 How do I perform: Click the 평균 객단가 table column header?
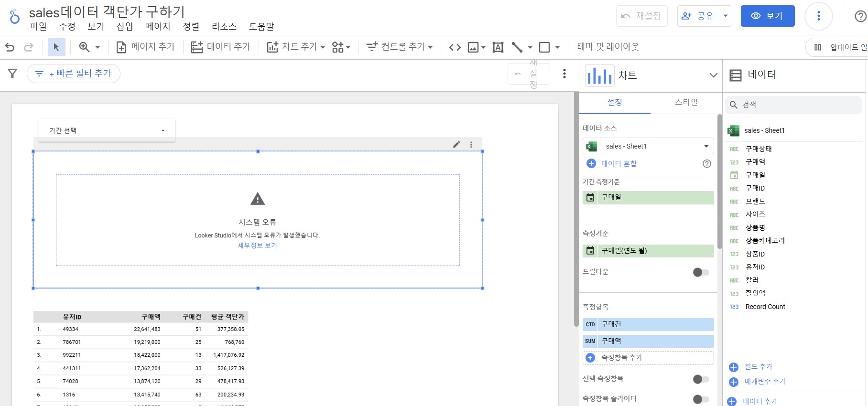tap(228, 317)
